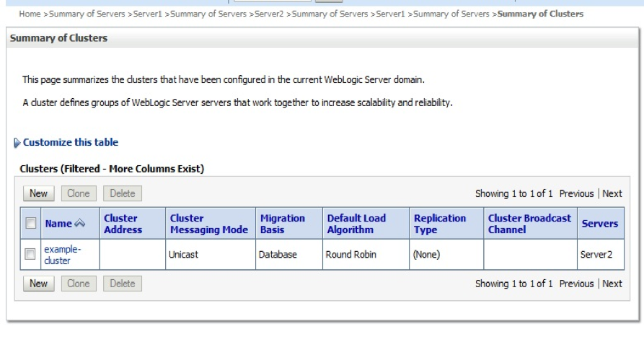Viewport: 644px width, 342px height.
Task: Sort by Default Load Algorithm column
Action: point(356,224)
